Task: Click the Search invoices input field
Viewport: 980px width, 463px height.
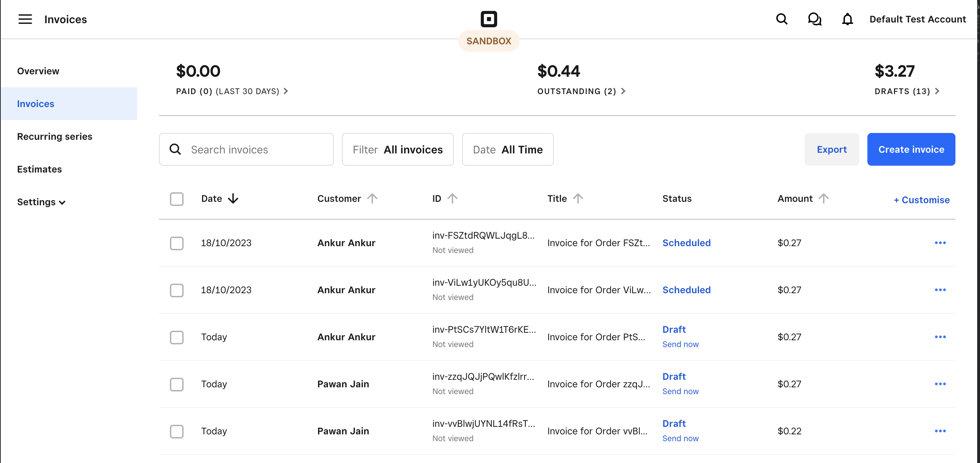Action: (255, 149)
